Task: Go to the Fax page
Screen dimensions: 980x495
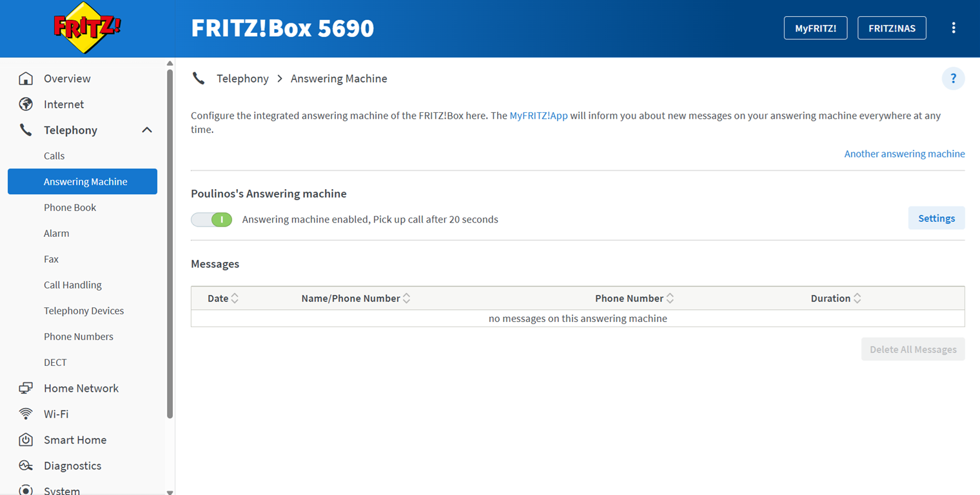Action: point(51,259)
